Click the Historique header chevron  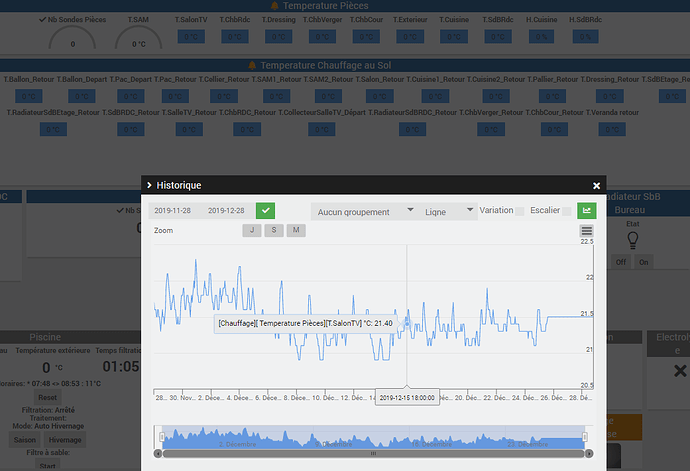point(149,185)
